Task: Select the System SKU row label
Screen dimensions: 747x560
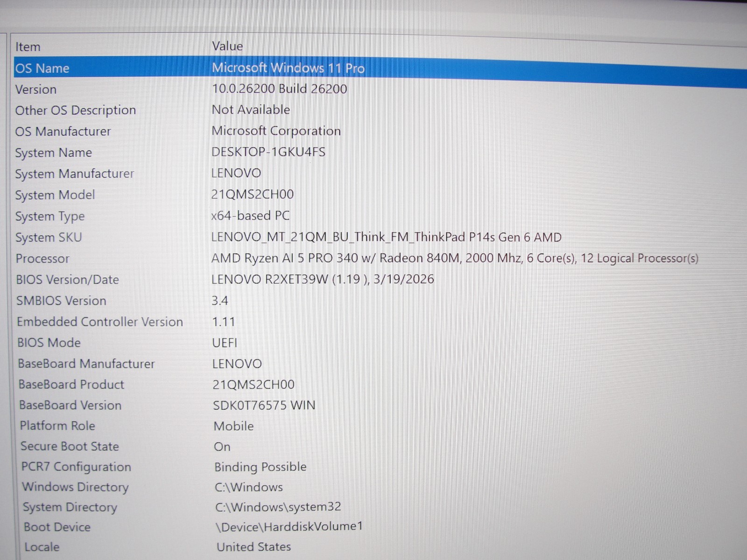Action: (49, 238)
